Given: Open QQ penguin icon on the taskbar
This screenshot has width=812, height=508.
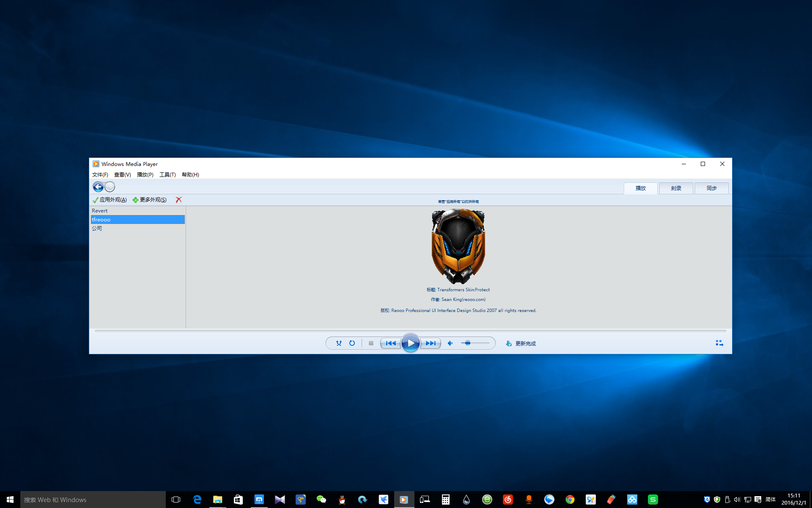Looking at the screenshot, I should click(x=342, y=500).
